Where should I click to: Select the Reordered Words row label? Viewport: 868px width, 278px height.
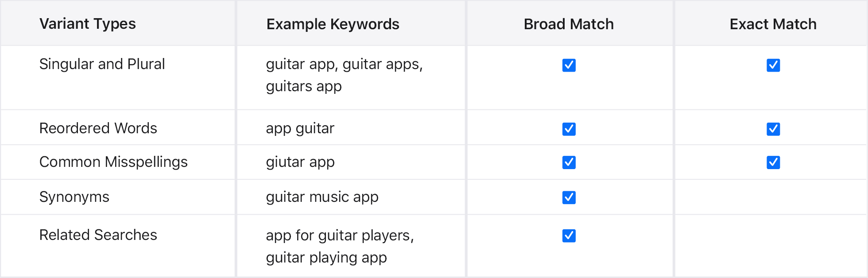pos(98,128)
